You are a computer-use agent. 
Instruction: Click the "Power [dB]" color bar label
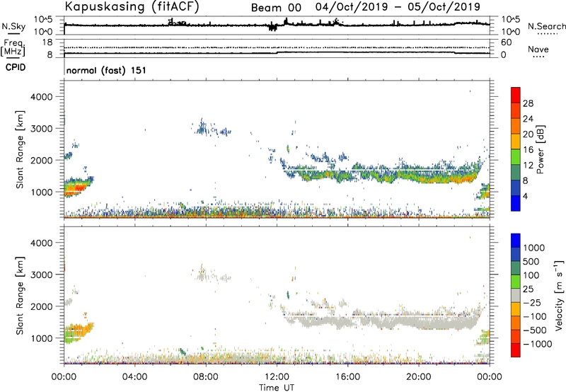click(540, 149)
